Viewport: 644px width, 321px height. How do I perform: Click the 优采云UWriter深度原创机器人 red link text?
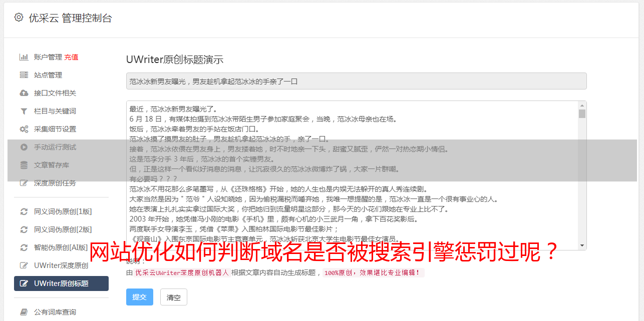pos(182,273)
